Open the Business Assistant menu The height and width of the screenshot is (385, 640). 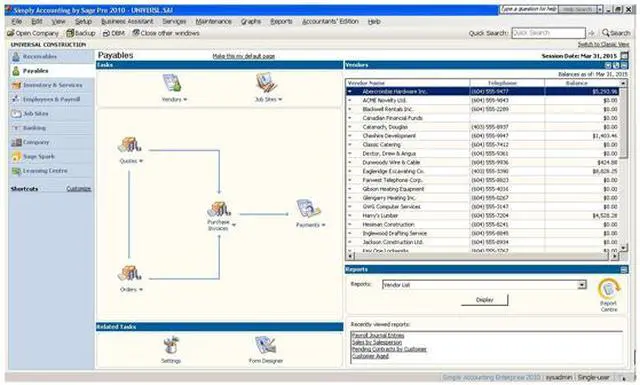pyautogui.click(x=127, y=22)
